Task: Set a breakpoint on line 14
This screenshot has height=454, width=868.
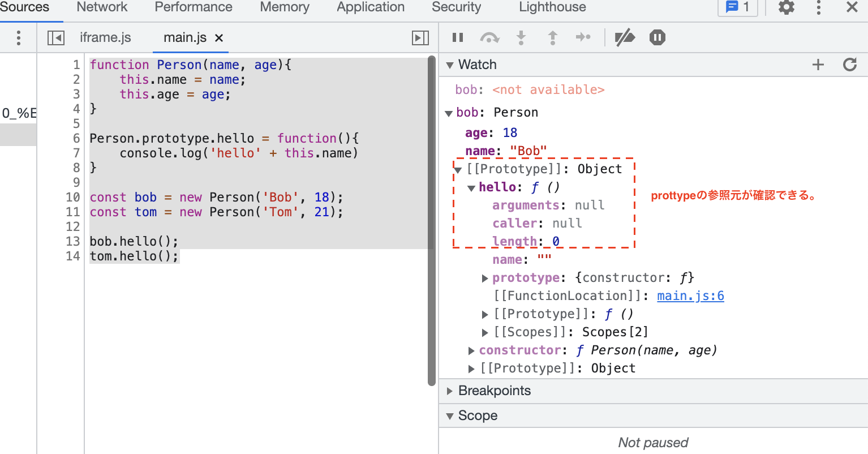Action: pyautogui.click(x=72, y=256)
